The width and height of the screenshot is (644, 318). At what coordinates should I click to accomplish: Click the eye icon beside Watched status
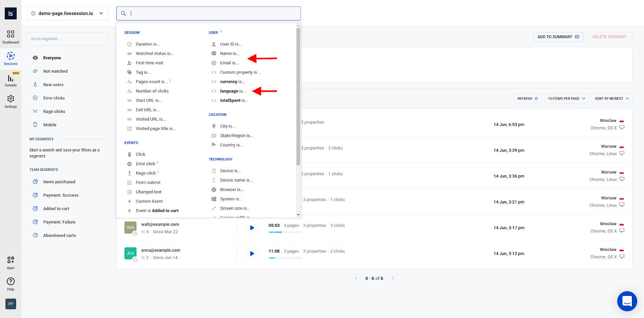click(130, 53)
